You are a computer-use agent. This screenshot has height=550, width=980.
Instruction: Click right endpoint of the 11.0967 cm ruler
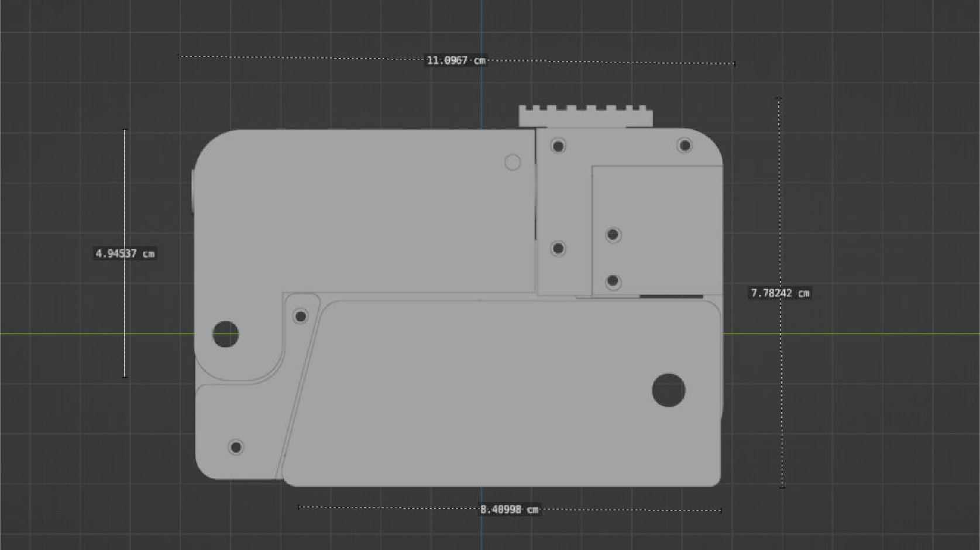tap(734, 64)
